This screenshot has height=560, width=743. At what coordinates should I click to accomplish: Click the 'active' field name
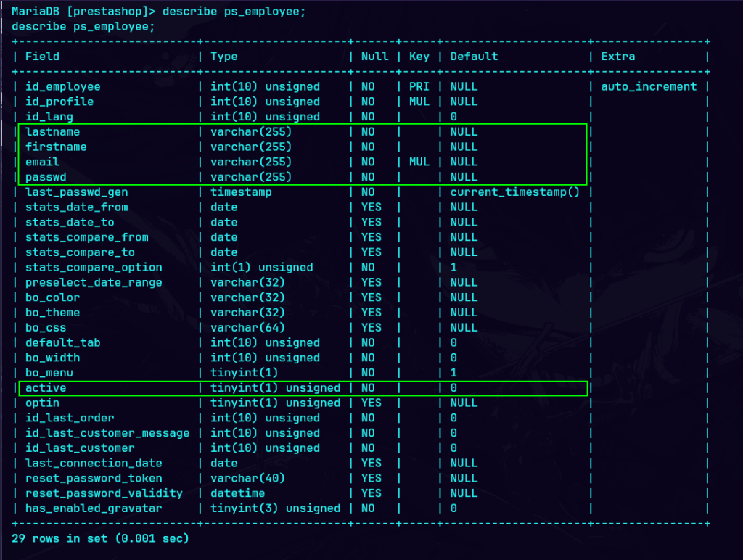46,388
